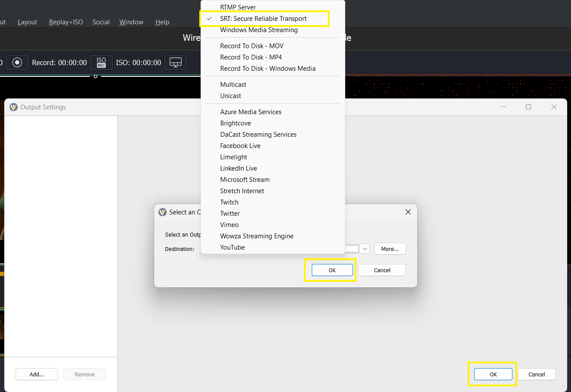Select Vimeo destination
The width and height of the screenshot is (571, 392).
click(273, 225)
